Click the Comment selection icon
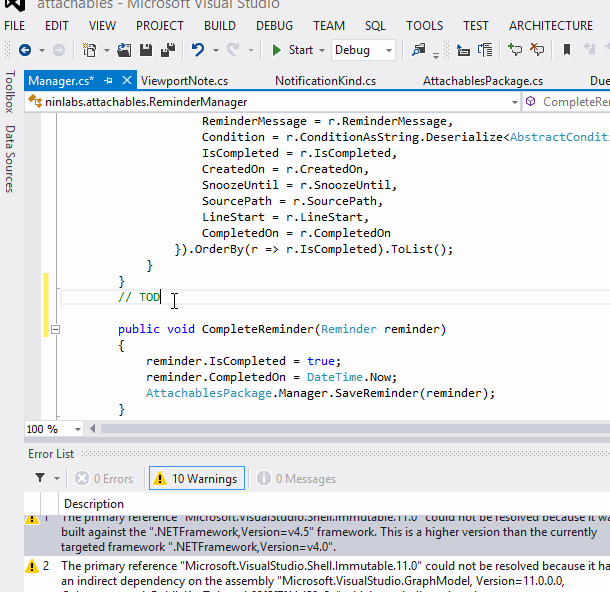This screenshot has height=592, width=610. tap(515, 50)
